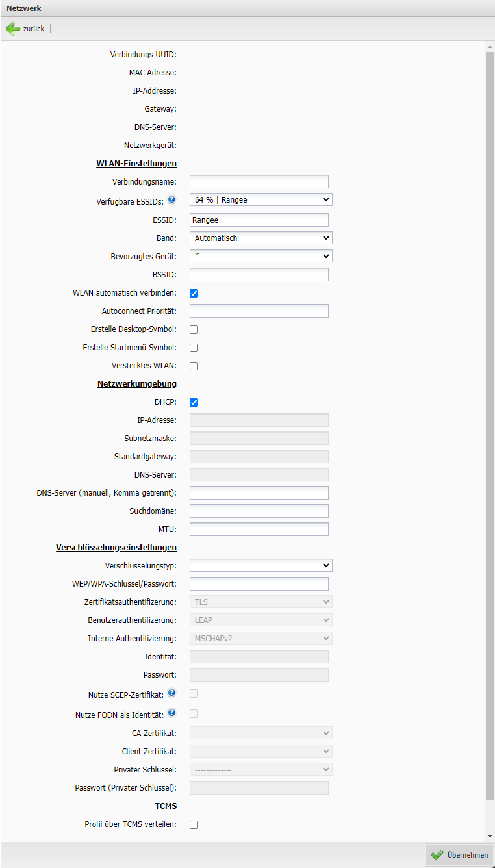Click the zurück link
This screenshot has width=495, height=868.
(x=34, y=29)
